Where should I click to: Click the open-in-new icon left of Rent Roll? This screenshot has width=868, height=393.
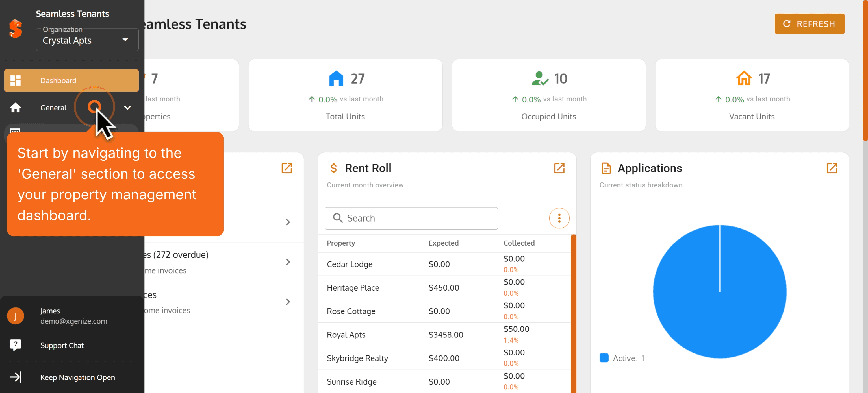click(x=287, y=168)
